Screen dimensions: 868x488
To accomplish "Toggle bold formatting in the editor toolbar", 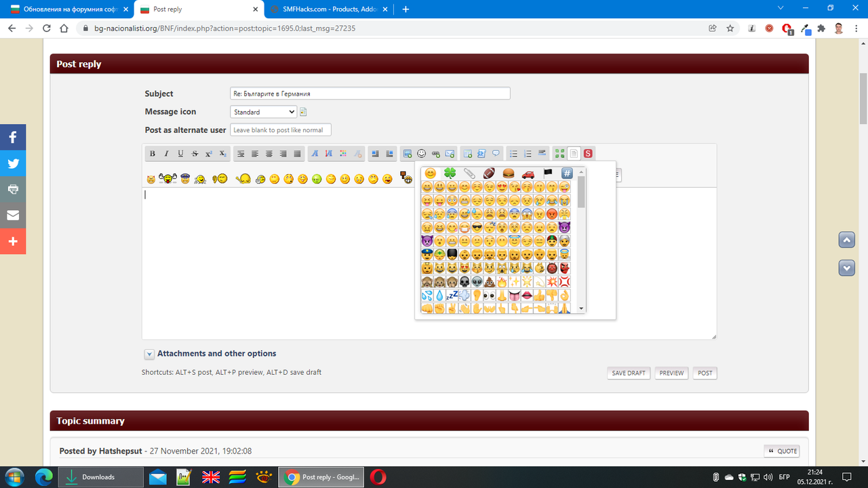I will pos(153,154).
